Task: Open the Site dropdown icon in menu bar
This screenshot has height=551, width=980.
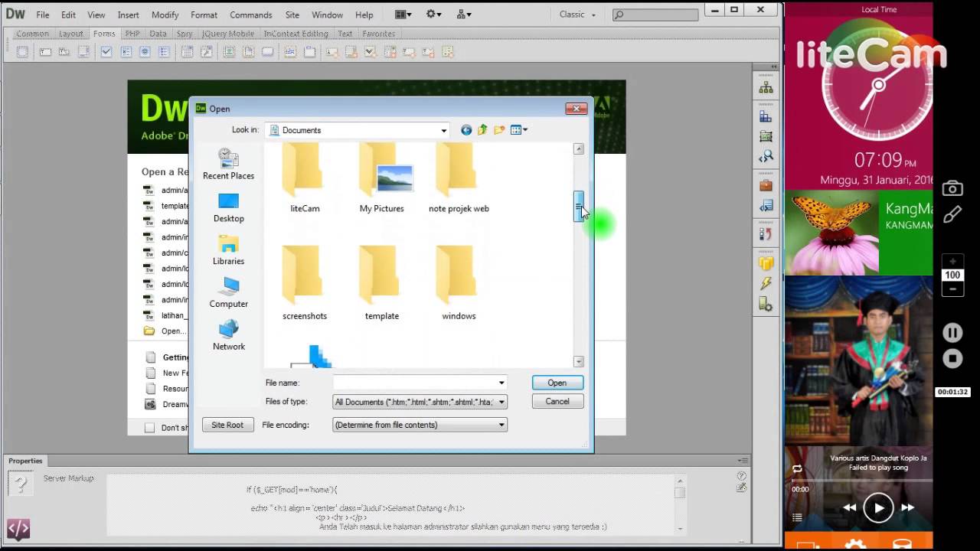Action: (x=464, y=15)
